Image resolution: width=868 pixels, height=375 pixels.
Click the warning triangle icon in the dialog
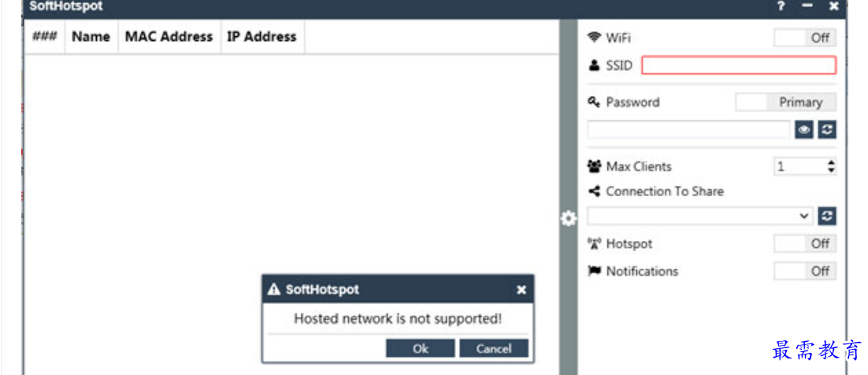(274, 290)
